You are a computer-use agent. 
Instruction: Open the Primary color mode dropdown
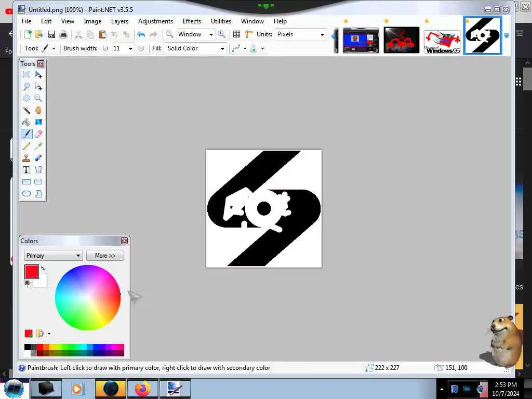tap(54, 256)
